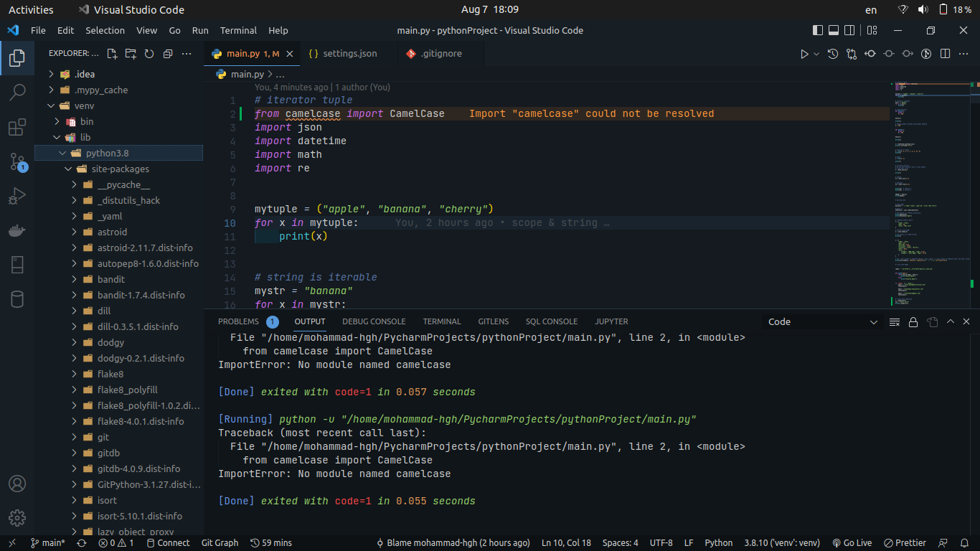This screenshot has height=551, width=980.
Task: Click the editor minimap
Action: (930, 194)
